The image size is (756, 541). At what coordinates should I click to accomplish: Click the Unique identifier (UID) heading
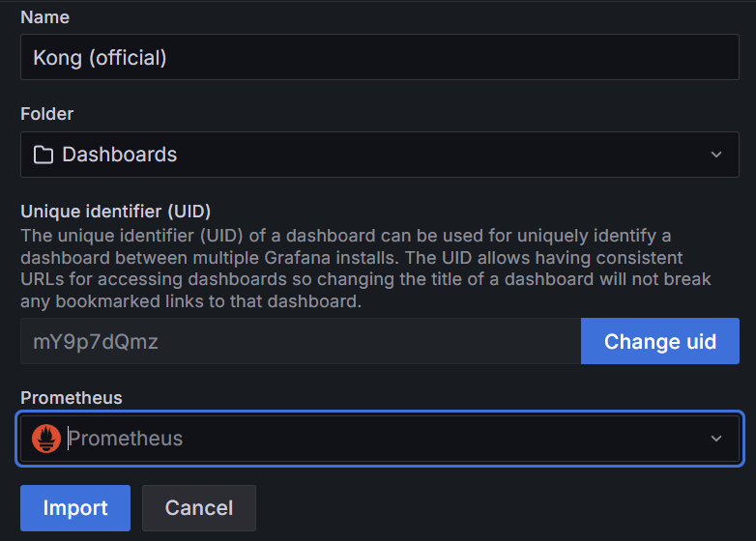click(116, 211)
